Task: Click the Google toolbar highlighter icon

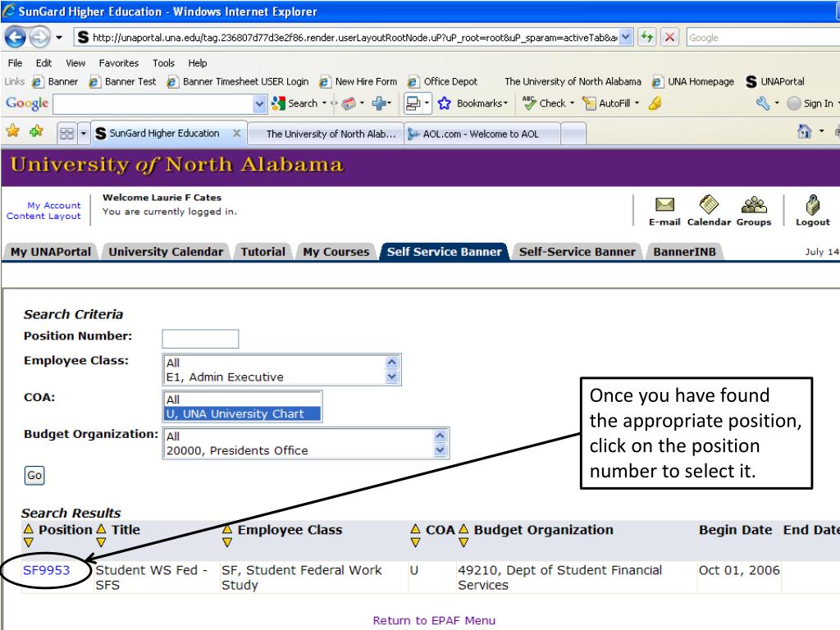Action: (655, 103)
